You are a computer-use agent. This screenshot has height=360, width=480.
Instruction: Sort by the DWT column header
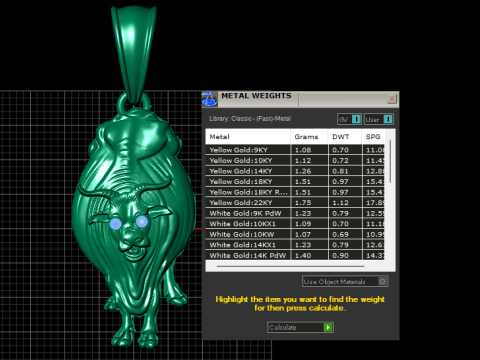[345, 137]
